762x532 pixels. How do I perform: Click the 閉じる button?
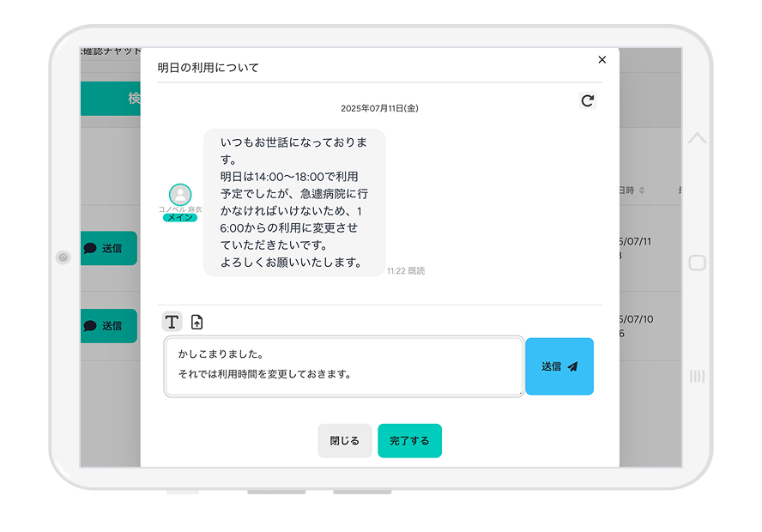[x=345, y=440]
